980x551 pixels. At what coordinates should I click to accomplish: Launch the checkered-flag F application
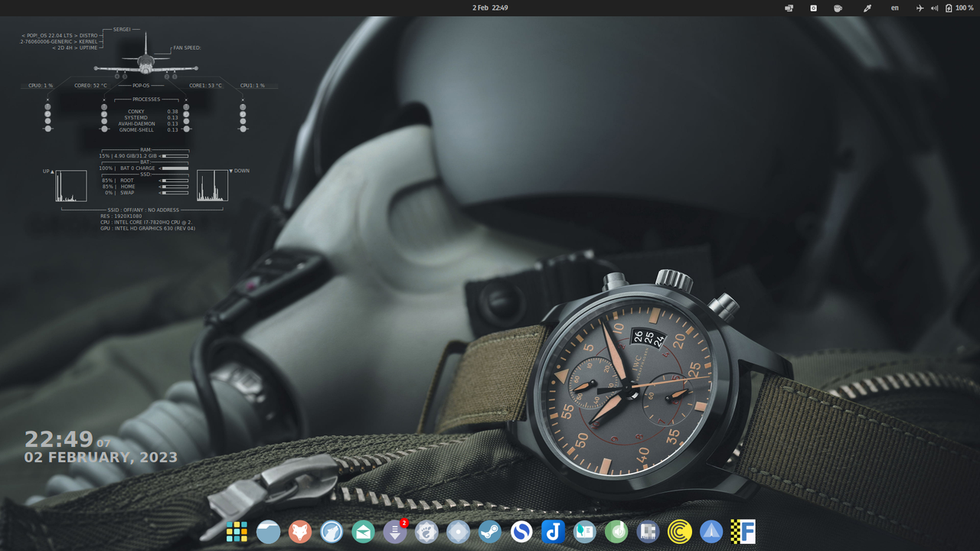pos(744,532)
